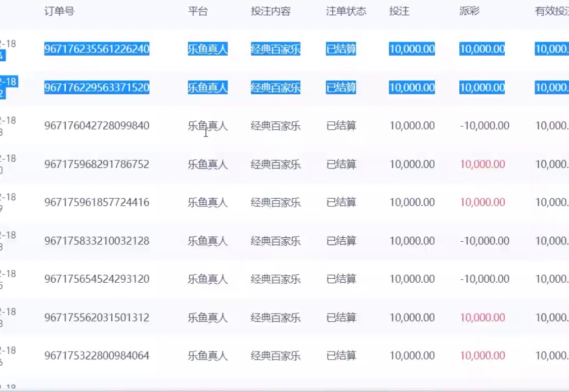The width and height of the screenshot is (569, 392).
Task: Click the 有效投注 column header
Action: click(x=552, y=11)
